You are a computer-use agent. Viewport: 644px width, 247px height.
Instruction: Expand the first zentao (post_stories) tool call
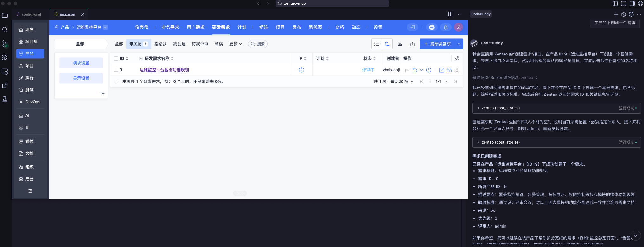tap(478, 108)
